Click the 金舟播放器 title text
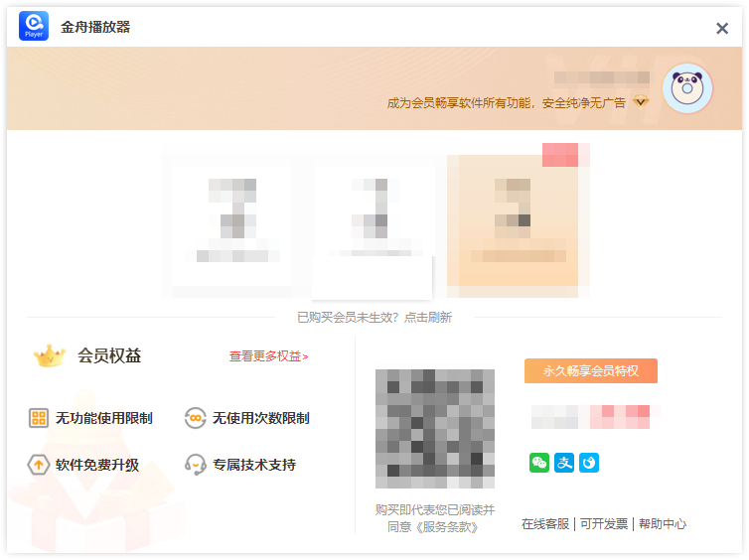Image resolution: width=749 pixels, height=560 pixels. [x=95, y=27]
